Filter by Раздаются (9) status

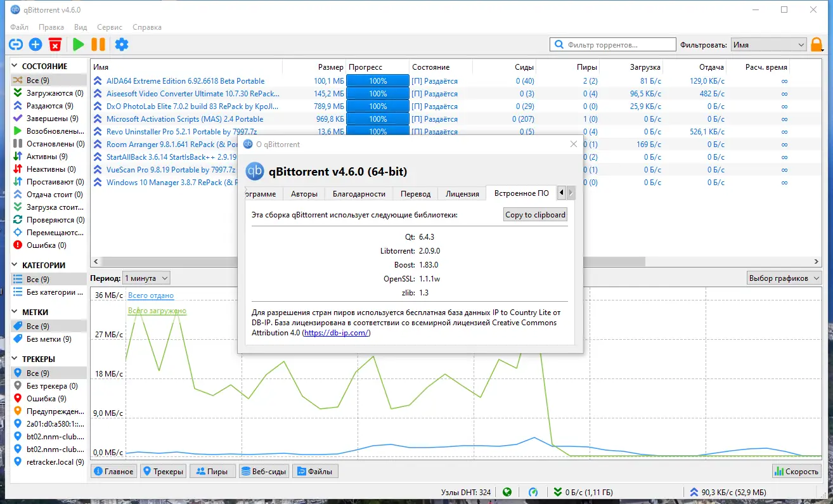tap(49, 106)
